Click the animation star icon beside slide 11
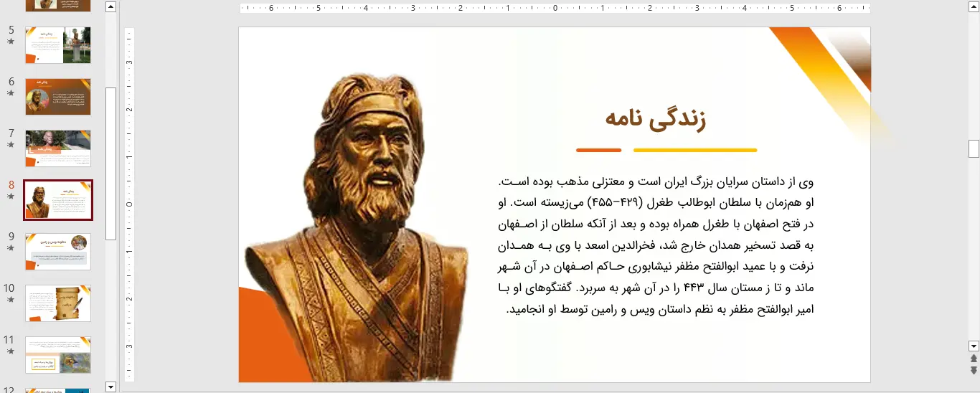 [11, 351]
